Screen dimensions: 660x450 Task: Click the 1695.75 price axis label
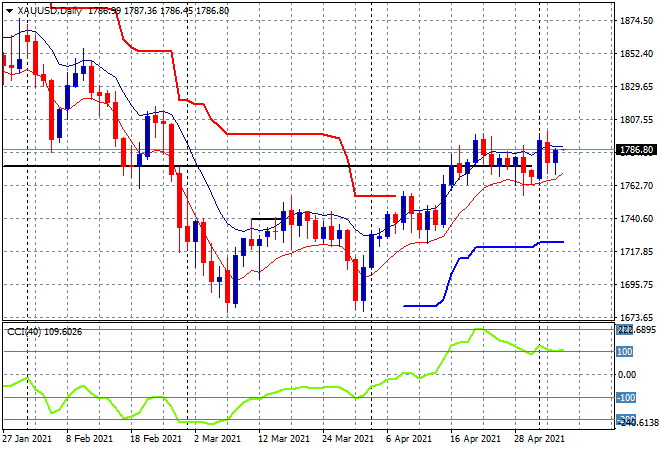(x=637, y=285)
